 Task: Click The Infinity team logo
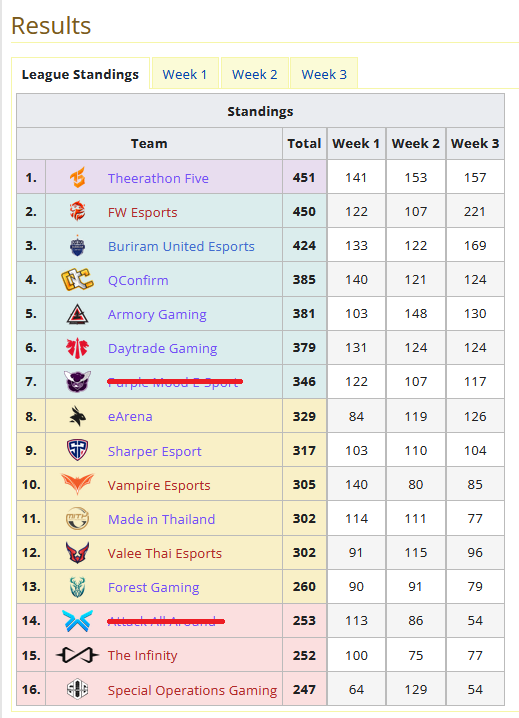(77, 655)
